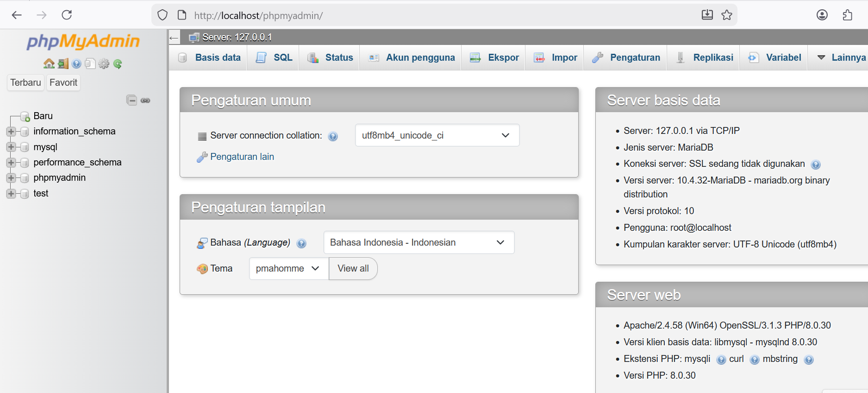Open the Pengaturan lain link

(242, 157)
